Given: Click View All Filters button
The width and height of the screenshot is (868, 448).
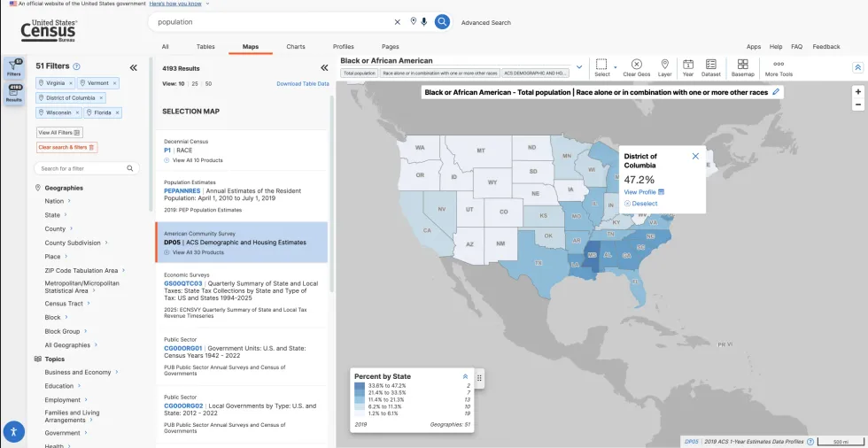Looking at the screenshot, I should tap(60, 133).
